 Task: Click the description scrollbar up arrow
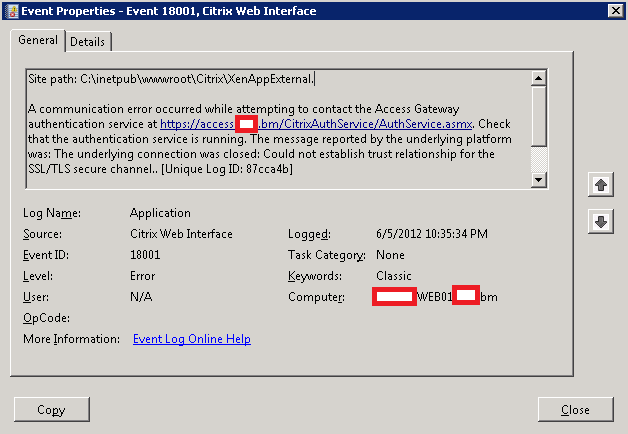pos(539,78)
